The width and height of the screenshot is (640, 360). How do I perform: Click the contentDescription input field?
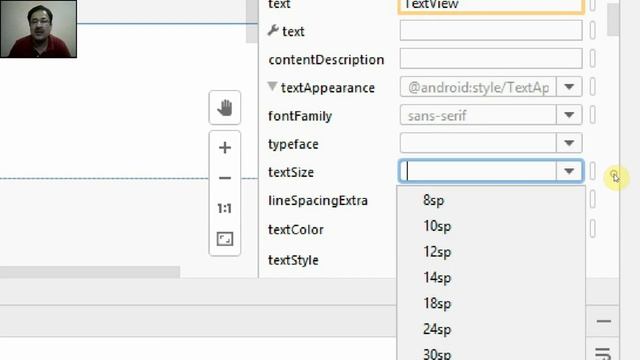(x=491, y=59)
